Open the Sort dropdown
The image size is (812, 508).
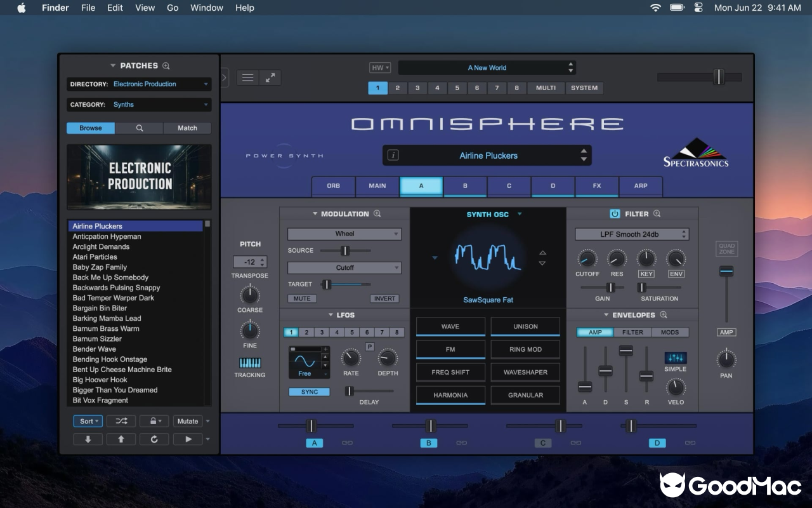(88, 421)
